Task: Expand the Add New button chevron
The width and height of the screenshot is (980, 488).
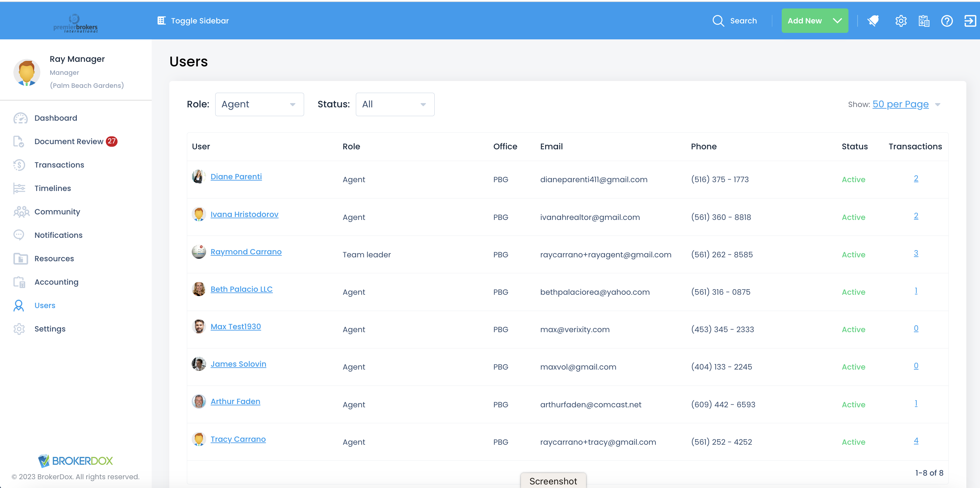Action: [x=837, y=20]
